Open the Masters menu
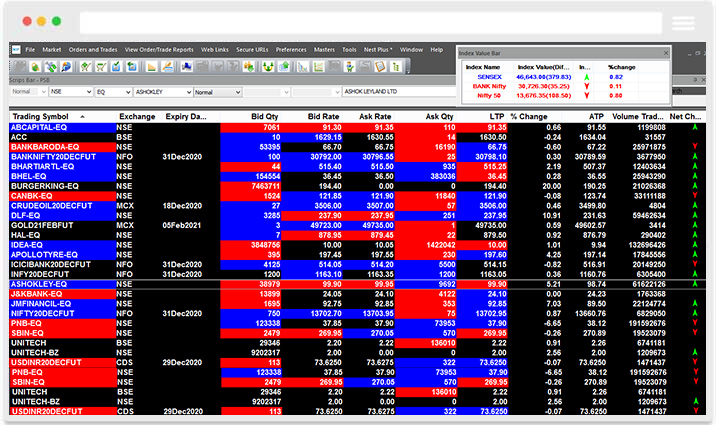 (324, 49)
